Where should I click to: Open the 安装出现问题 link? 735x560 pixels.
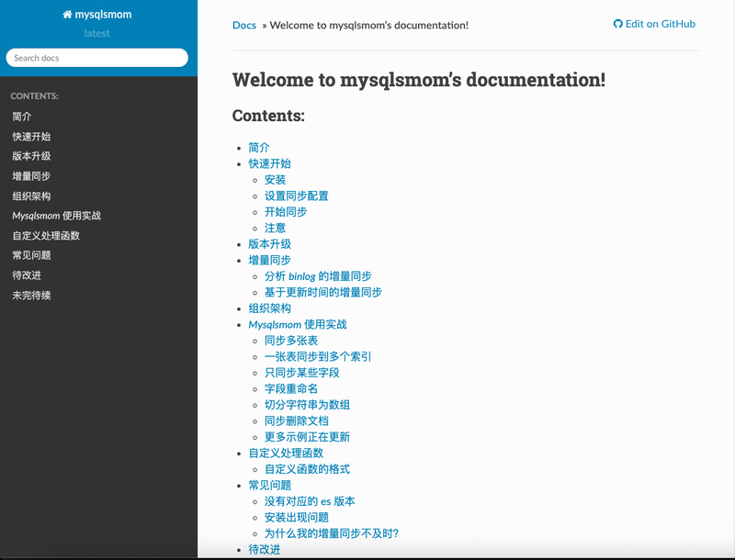pyautogui.click(x=297, y=518)
